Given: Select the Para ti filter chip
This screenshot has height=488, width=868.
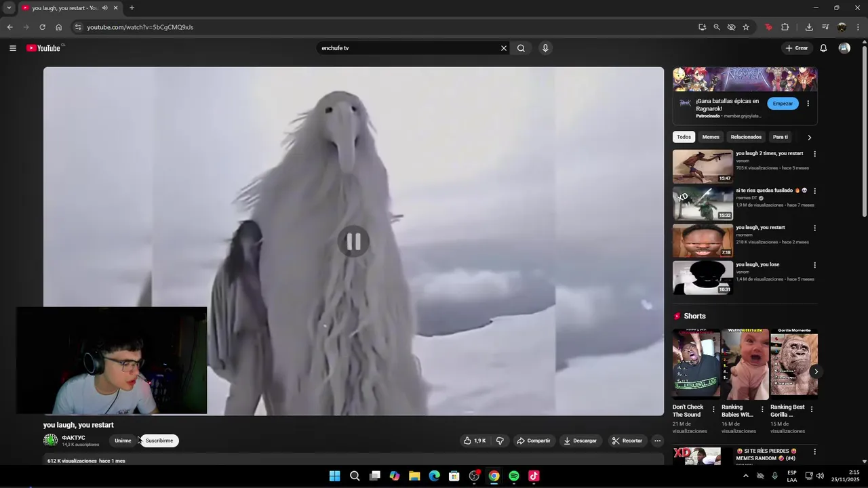Looking at the screenshot, I should click(x=781, y=137).
